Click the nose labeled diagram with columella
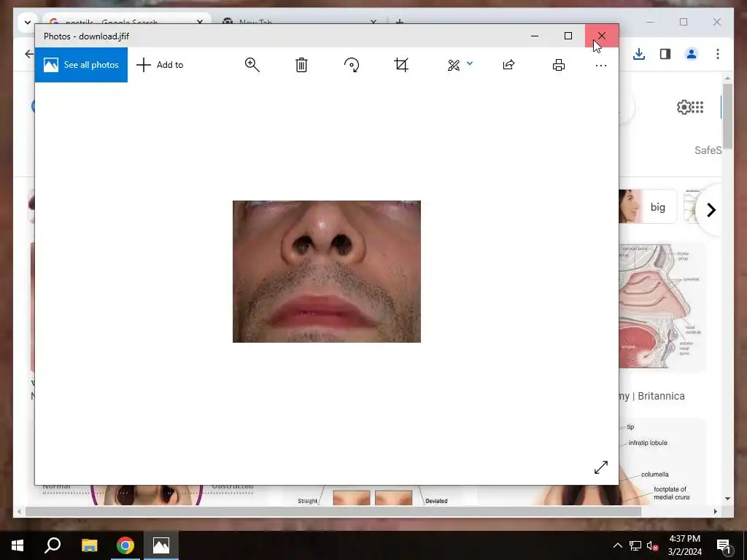The image size is (747, 560). (x=662, y=461)
